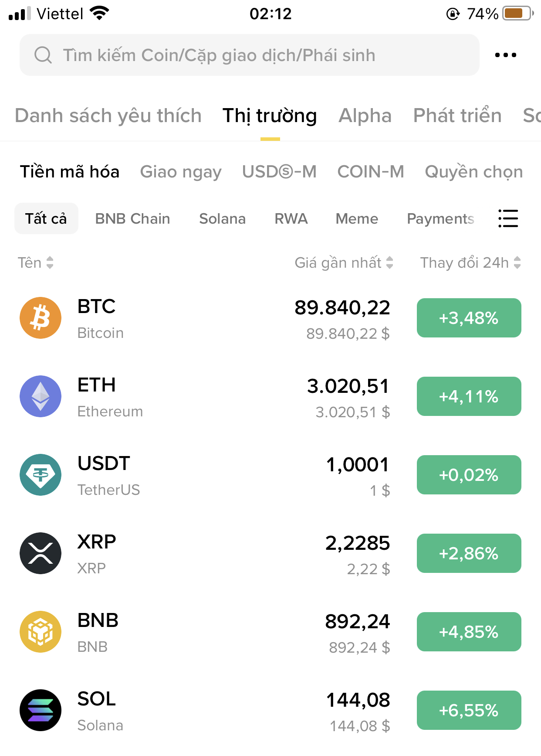
Task: Sort coins by Tên column
Action: [35, 262]
